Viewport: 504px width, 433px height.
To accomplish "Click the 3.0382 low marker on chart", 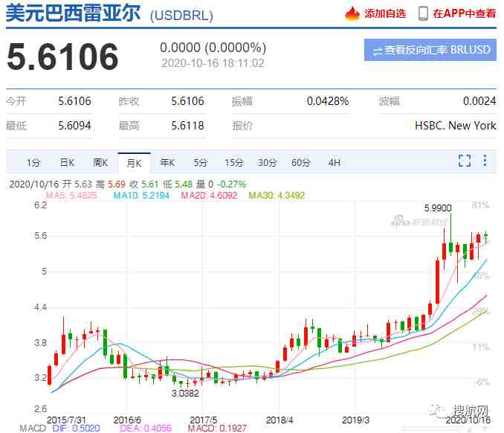I will 185,393.
